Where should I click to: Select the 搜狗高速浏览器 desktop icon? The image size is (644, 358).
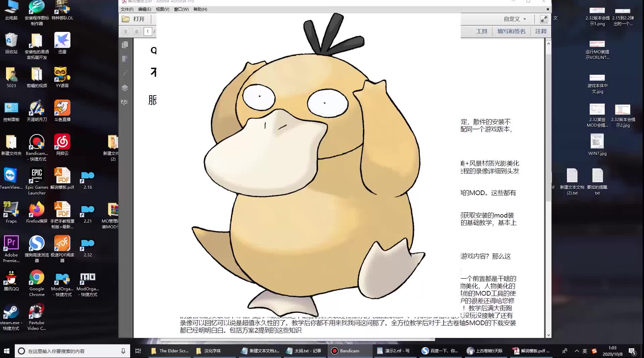coord(37,249)
